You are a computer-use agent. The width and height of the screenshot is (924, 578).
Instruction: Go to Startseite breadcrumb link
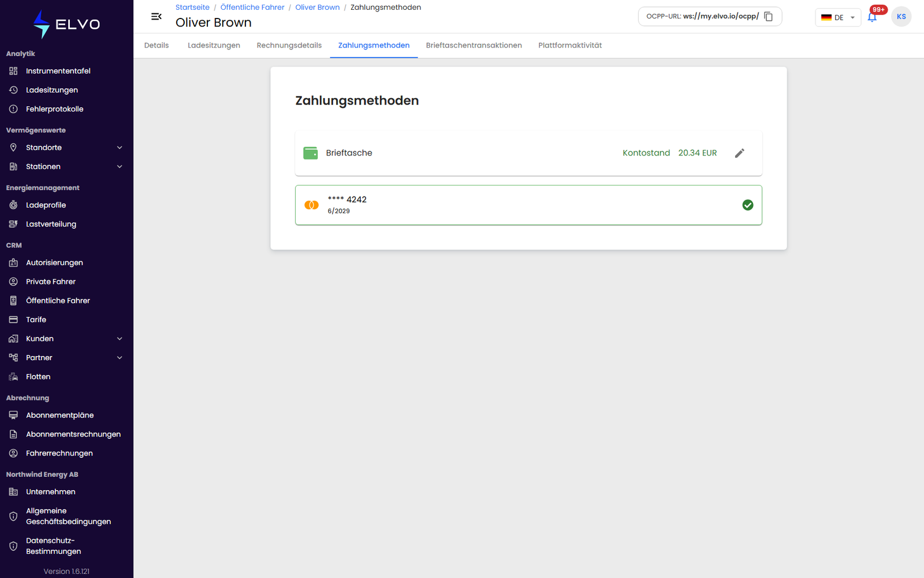(192, 8)
